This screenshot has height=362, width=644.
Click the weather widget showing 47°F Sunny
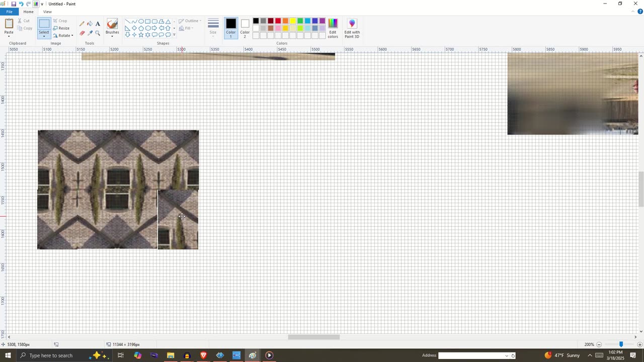click(563, 355)
